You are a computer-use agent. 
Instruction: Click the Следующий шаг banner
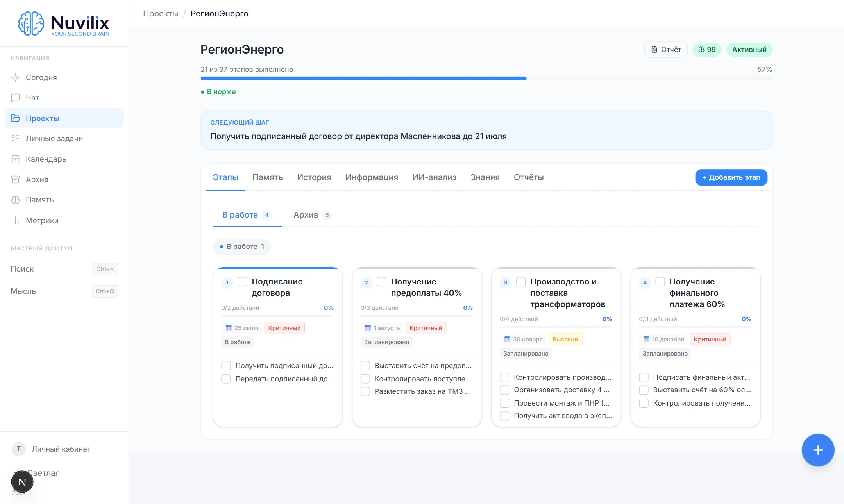click(486, 130)
